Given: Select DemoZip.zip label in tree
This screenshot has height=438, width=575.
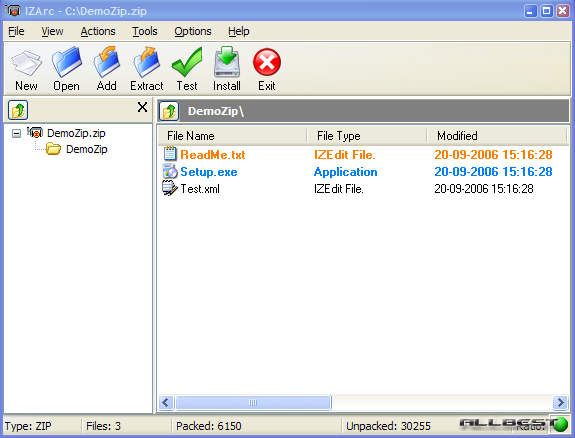Looking at the screenshot, I should 76,133.
